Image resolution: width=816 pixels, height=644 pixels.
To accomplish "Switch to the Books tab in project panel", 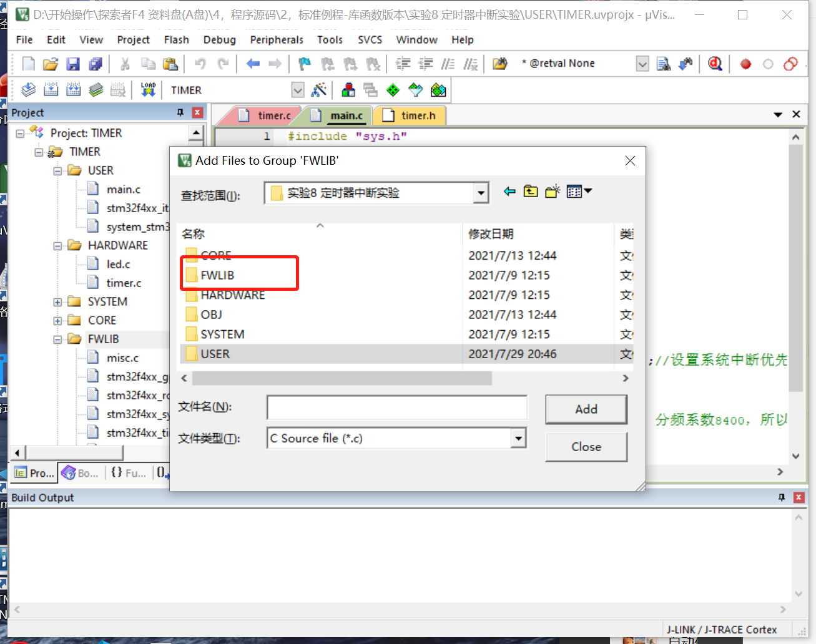I will (81, 473).
